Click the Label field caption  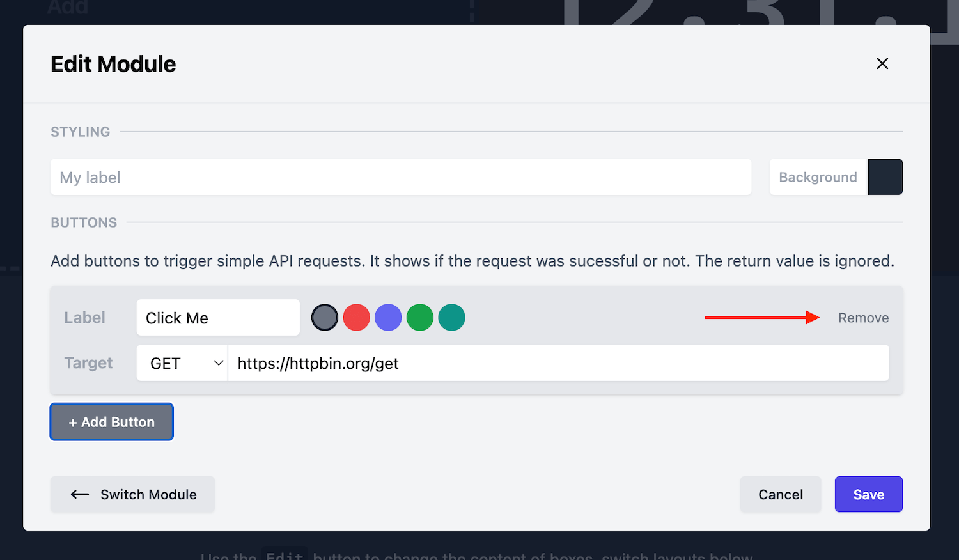click(84, 318)
